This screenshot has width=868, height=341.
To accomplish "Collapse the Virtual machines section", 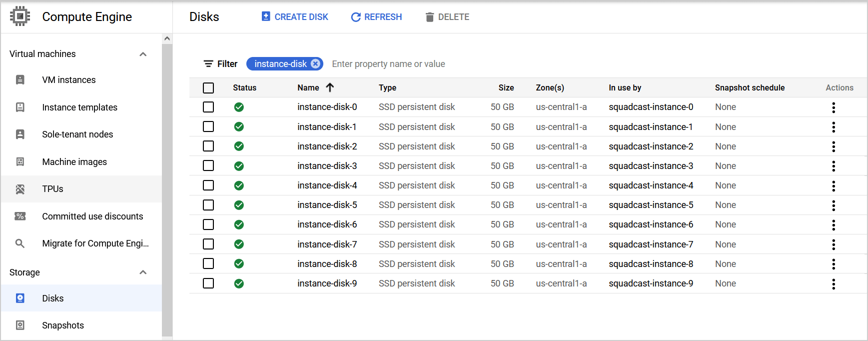I will [x=143, y=54].
